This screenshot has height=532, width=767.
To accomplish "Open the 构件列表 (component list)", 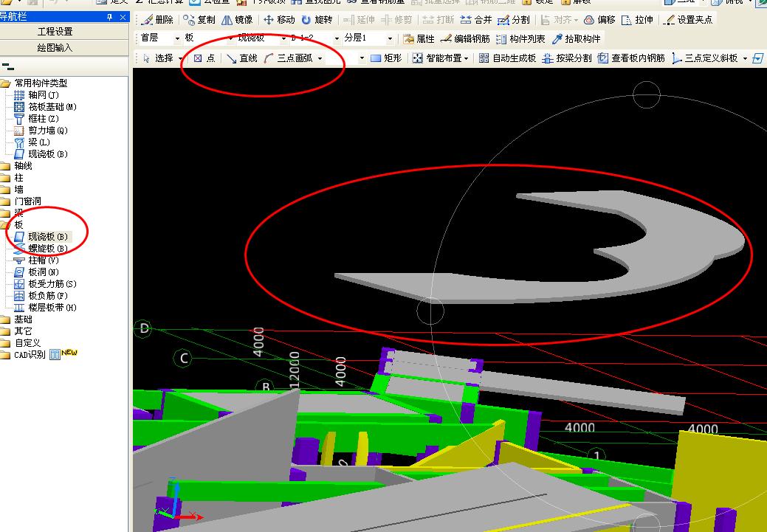I will (520, 38).
